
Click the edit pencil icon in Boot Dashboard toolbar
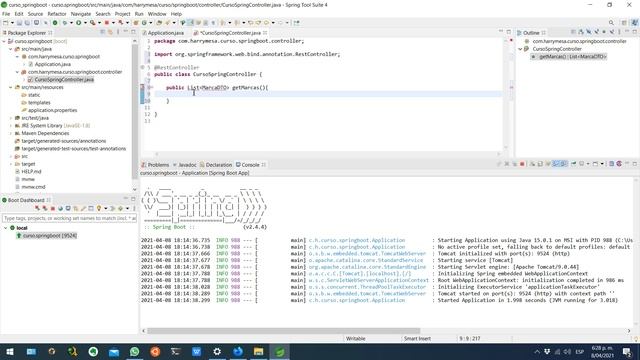tap(83, 209)
